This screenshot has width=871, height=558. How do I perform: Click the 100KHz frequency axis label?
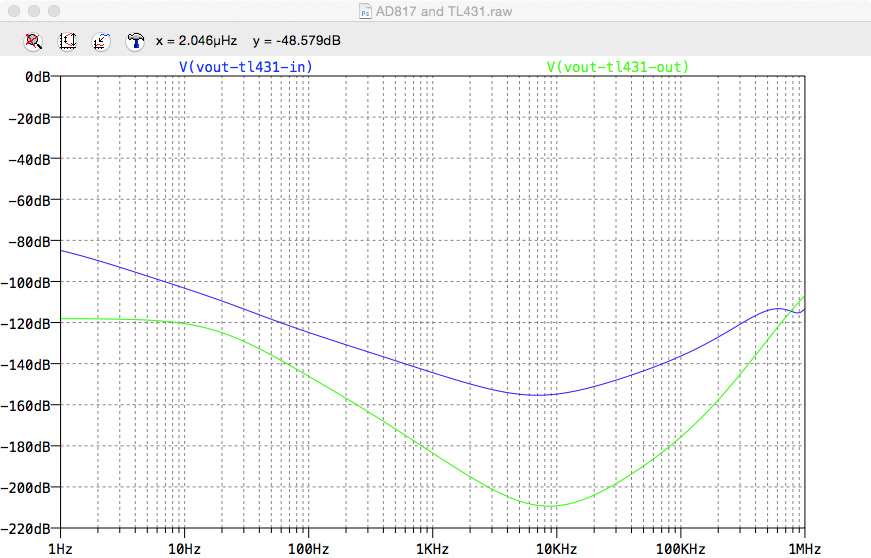(680, 549)
